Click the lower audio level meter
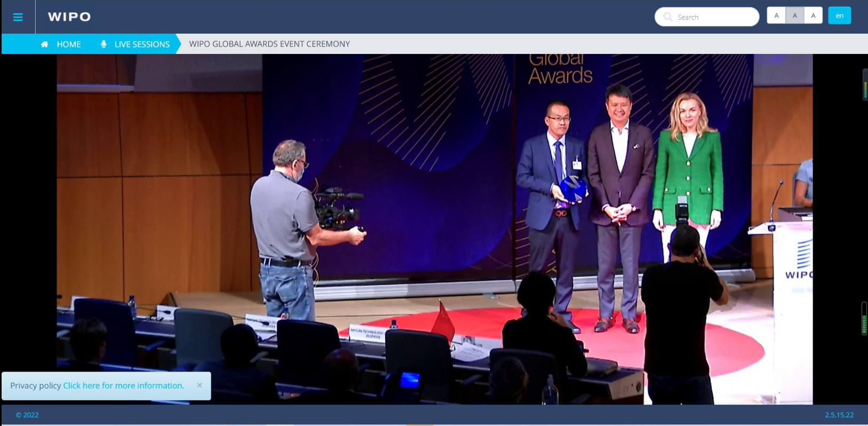The width and height of the screenshot is (868, 426). (864, 319)
